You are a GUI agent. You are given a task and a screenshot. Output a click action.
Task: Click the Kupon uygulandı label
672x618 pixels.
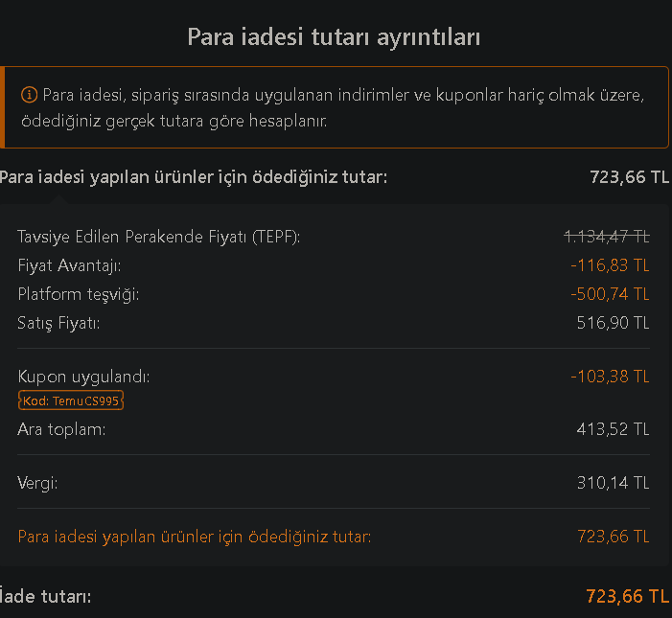point(84,378)
